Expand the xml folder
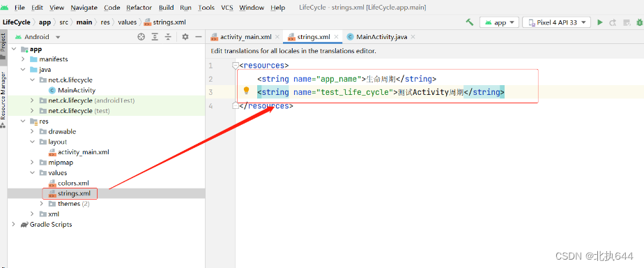Image resolution: width=644 pixels, height=268 pixels. [32, 214]
